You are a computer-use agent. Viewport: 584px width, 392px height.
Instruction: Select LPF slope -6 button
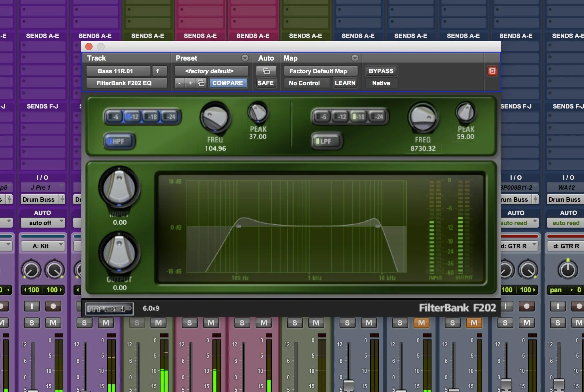pos(322,117)
